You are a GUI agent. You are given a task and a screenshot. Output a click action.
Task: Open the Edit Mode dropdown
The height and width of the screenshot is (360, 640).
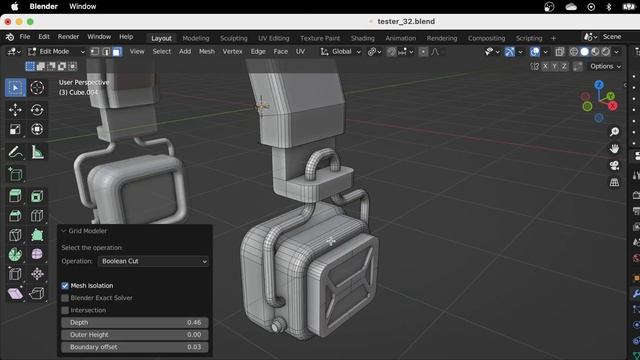tap(56, 52)
